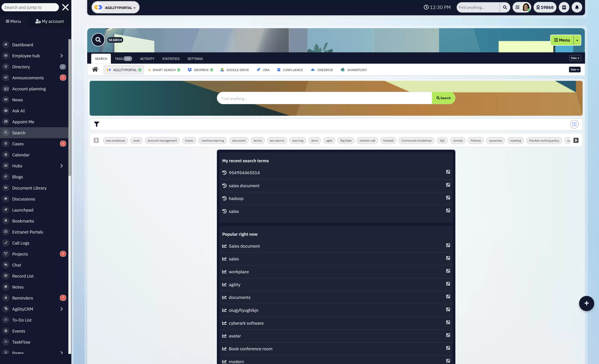Toggle the AGILITYPORTAL search source
Viewport: 599px width, 364px height.
click(x=123, y=70)
